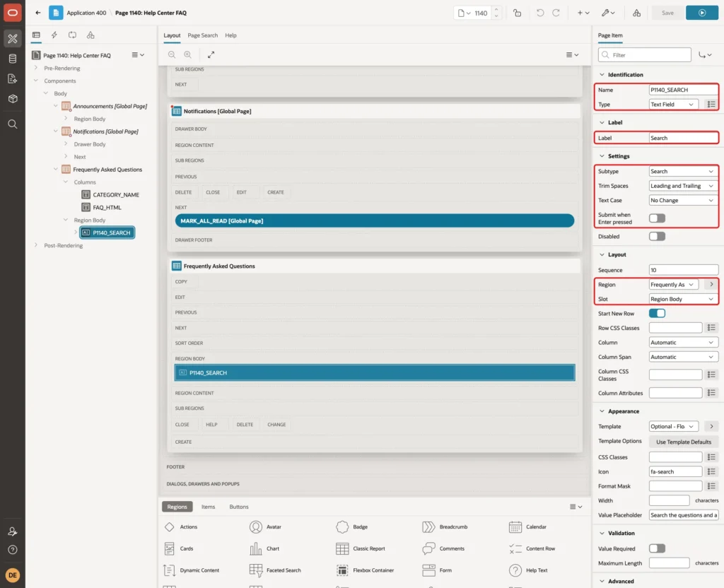Screen dimensions: 724x588
Task: Click the DE user avatar
Action: (13, 575)
